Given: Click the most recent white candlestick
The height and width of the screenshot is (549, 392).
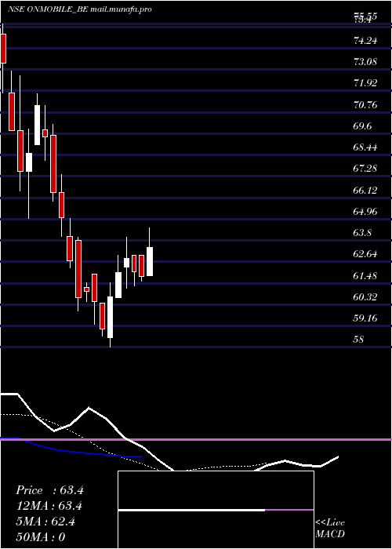Looking at the screenshot, I should (x=150, y=261).
